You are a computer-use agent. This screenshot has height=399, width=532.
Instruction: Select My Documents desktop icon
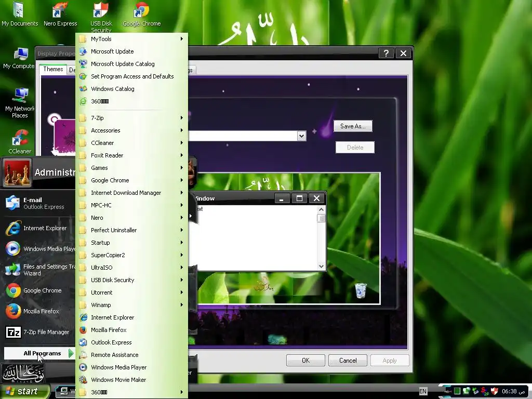coord(19,14)
